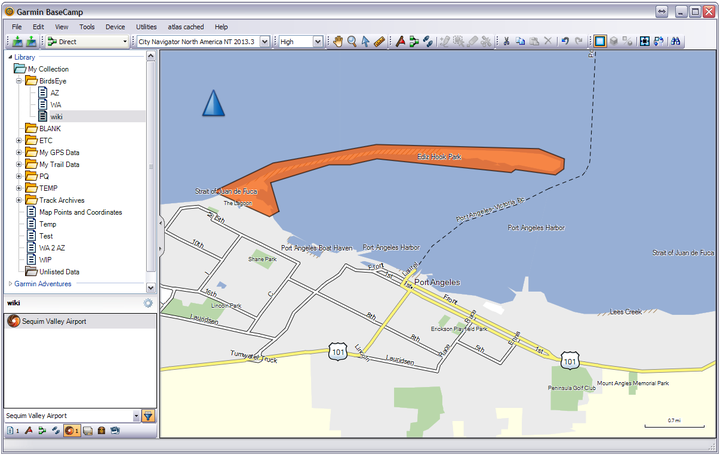Viewport: 720px width, 455px height.
Task: Select the Map Points and Coordinates list
Action: click(80, 212)
